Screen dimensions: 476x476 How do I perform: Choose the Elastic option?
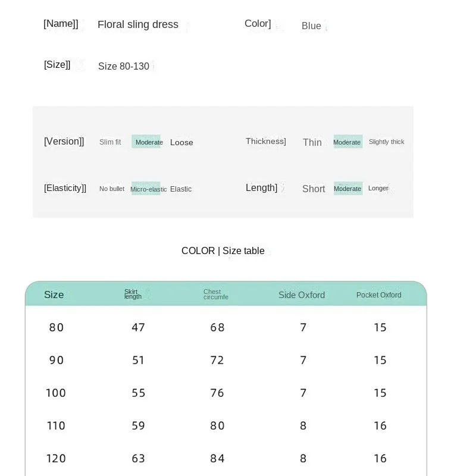point(181,189)
